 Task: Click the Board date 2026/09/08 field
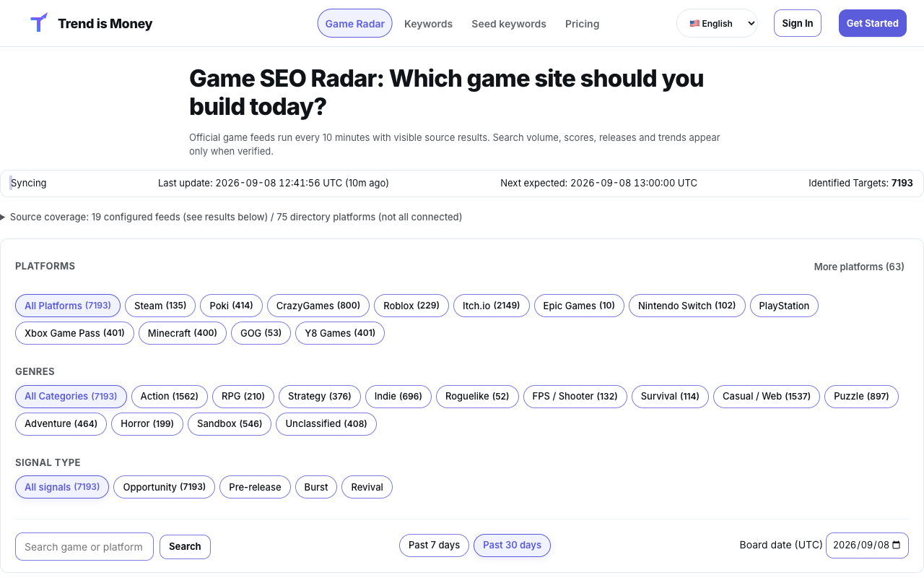(x=867, y=545)
